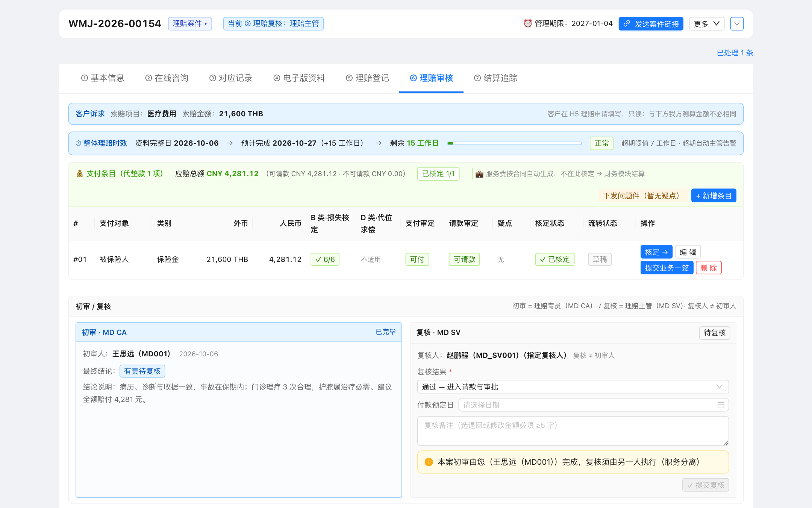Click the red 删除 button
The width and height of the screenshot is (812, 508).
tap(709, 268)
